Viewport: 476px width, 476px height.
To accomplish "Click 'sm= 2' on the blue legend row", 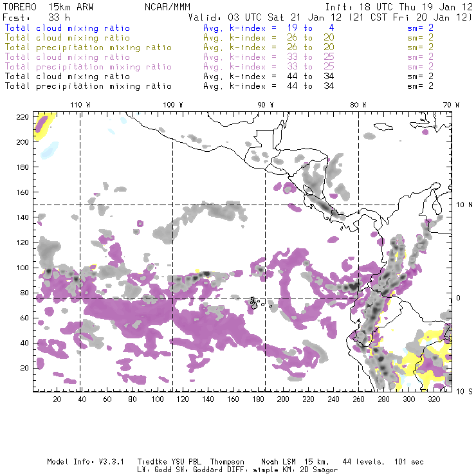I will pyautogui.click(x=420, y=28).
